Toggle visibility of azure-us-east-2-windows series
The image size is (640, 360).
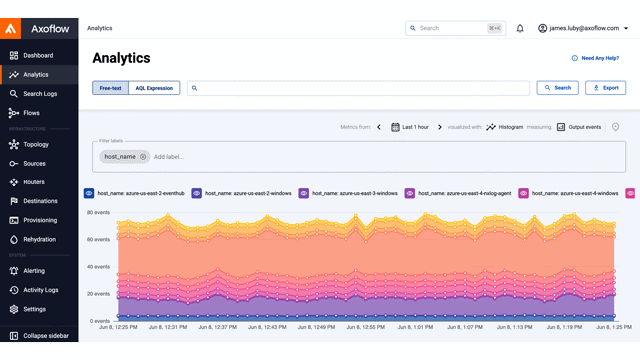pyautogui.click(x=197, y=193)
